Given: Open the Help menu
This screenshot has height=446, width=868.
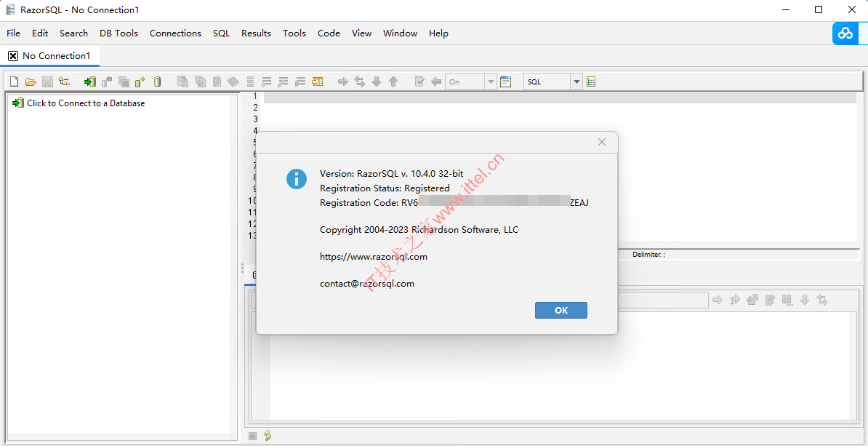Looking at the screenshot, I should (x=438, y=33).
